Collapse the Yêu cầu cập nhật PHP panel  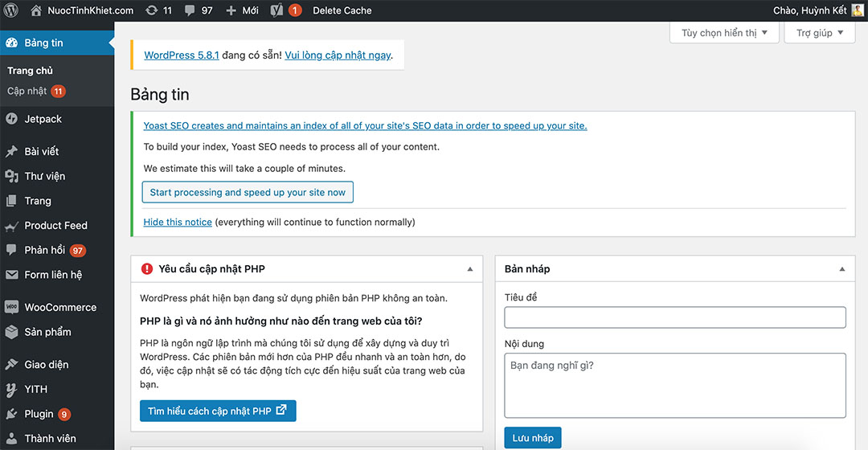click(x=470, y=269)
